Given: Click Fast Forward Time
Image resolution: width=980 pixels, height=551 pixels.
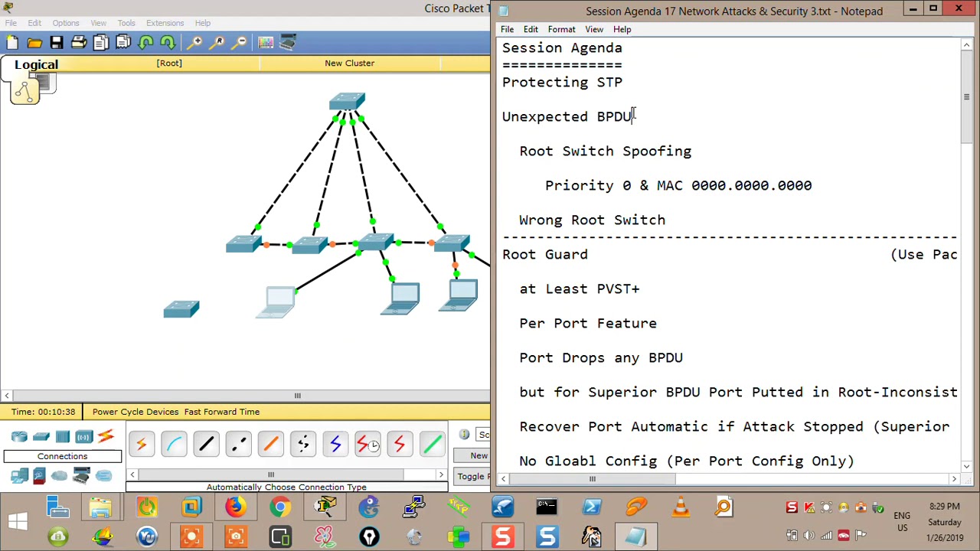Looking at the screenshot, I should (221, 412).
